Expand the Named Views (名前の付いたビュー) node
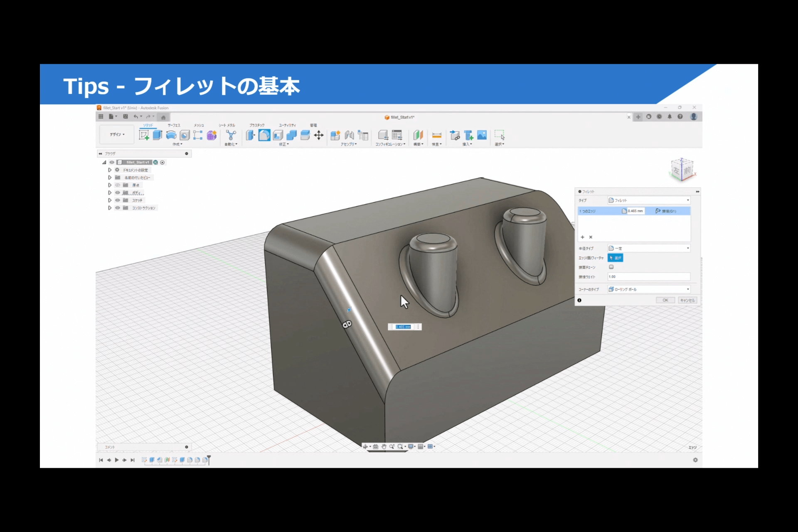Screen dimensions: 798x532 point(110,177)
